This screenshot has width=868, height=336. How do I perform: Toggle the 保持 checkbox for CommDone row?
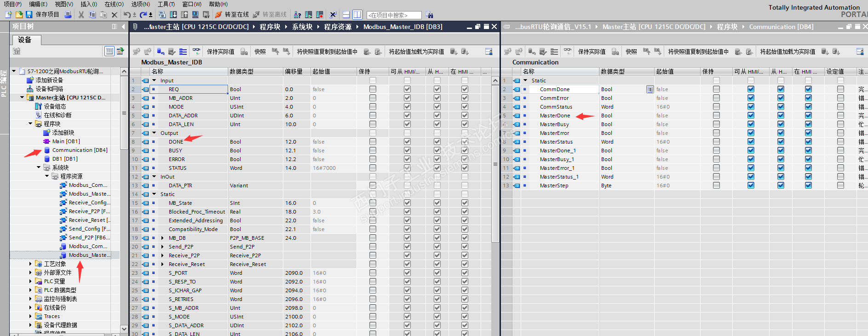tap(716, 89)
